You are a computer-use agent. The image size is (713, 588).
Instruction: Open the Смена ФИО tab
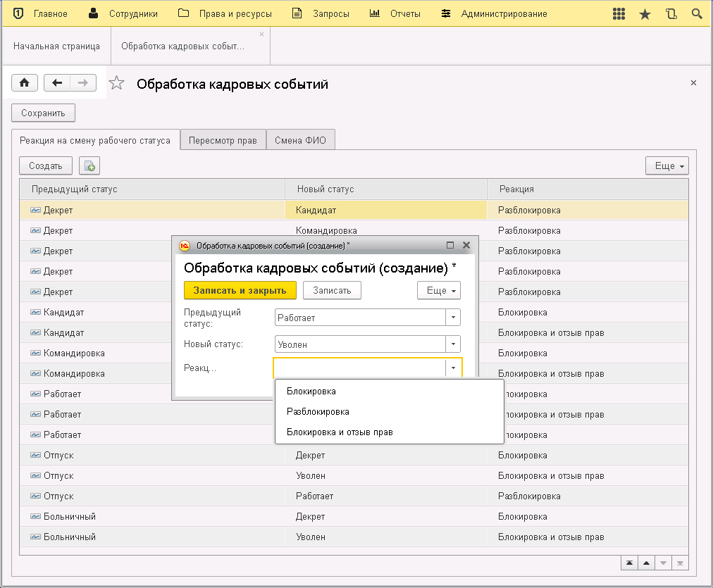click(x=300, y=140)
